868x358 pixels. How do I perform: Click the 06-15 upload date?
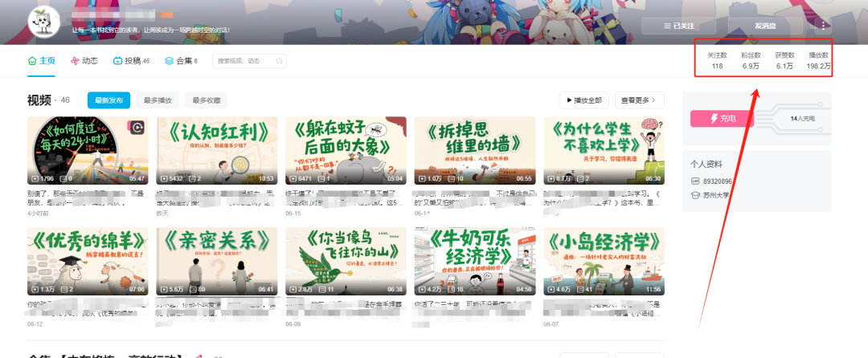click(x=293, y=213)
